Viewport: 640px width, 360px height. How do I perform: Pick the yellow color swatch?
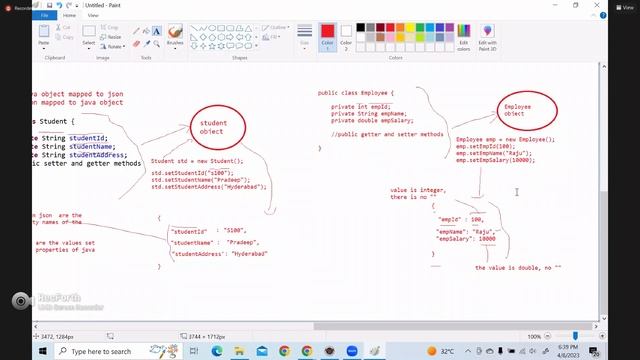click(x=410, y=27)
